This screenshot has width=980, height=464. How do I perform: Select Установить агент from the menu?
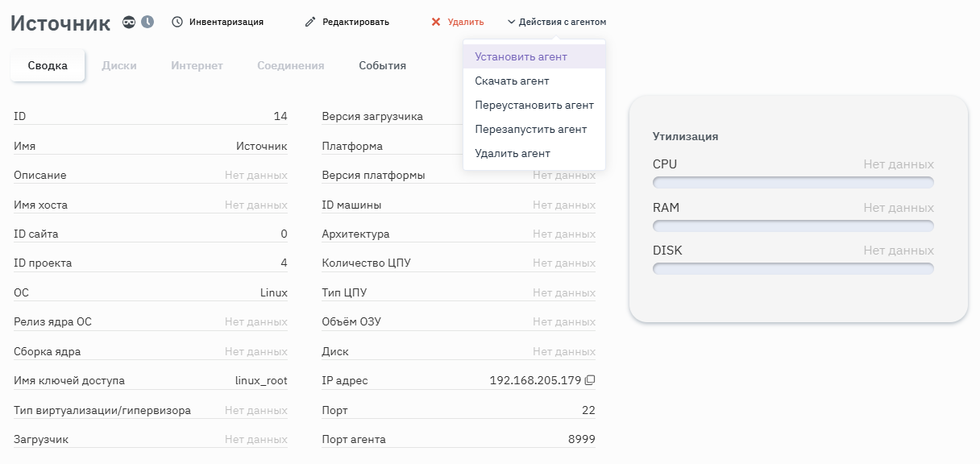point(521,57)
